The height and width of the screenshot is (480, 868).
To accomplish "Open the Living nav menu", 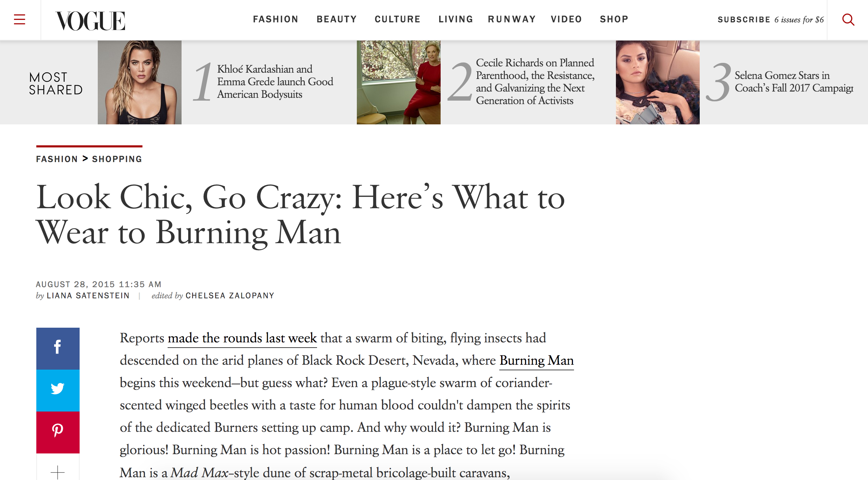I will pyautogui.click(x=456, y=19).
